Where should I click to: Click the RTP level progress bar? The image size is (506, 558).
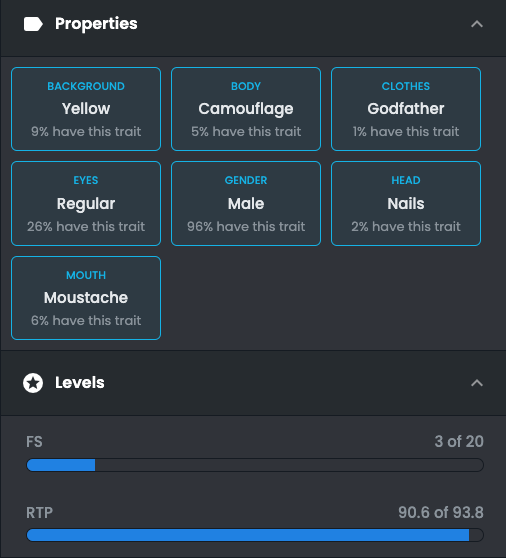coord(255,535)
